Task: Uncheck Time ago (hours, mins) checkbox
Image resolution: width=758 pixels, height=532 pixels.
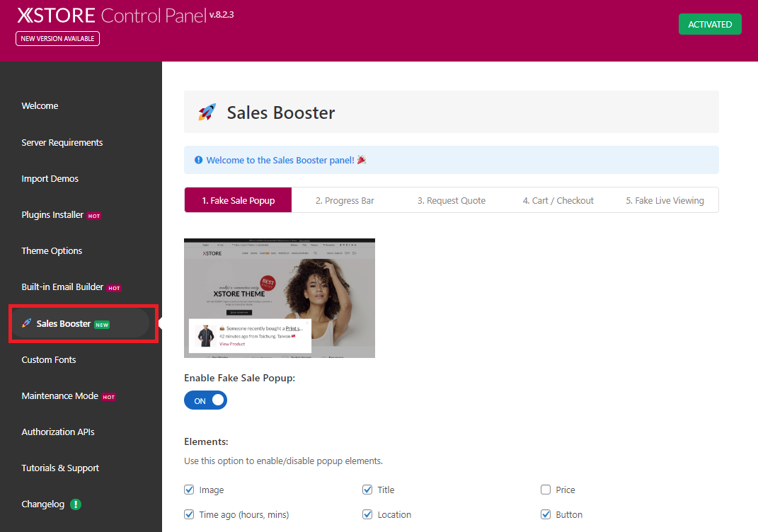Action: [189, 514]
